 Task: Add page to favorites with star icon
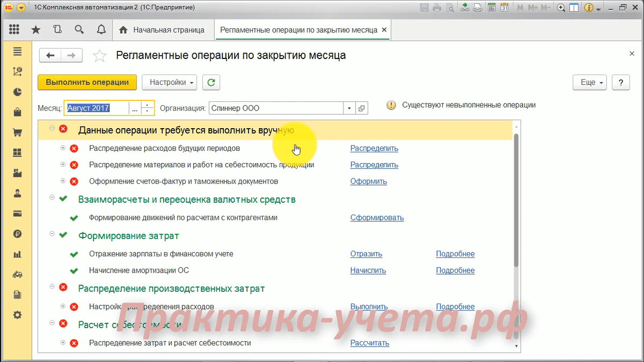[x=99, y=56]
